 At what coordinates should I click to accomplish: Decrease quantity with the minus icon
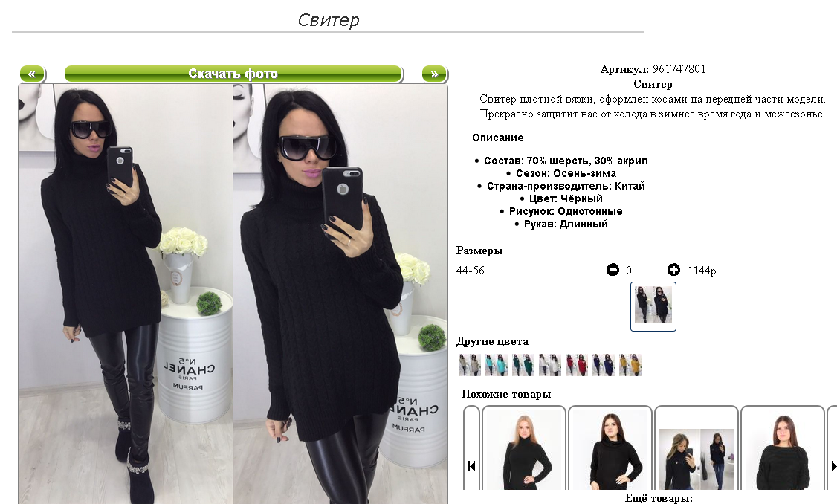(x=613, y=270)
